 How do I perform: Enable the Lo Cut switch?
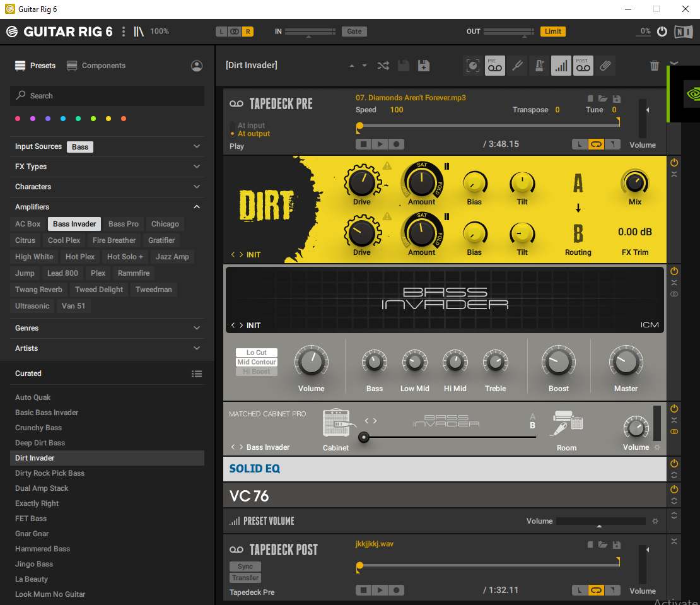(256, 353)
